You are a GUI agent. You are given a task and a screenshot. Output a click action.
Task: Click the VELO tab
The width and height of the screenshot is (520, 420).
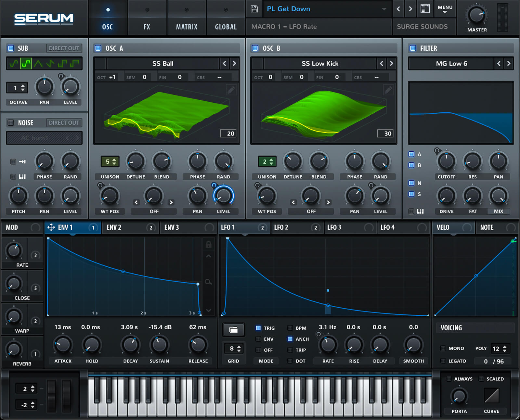click(x=454, y=227)
